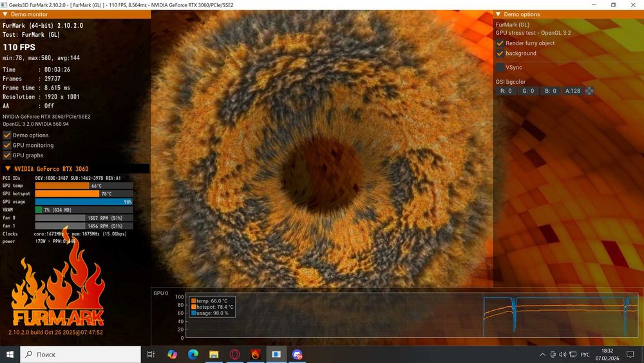Click the taskbar search box Поиск
Viewport: 644px width, 363px height.
(80, 355)
